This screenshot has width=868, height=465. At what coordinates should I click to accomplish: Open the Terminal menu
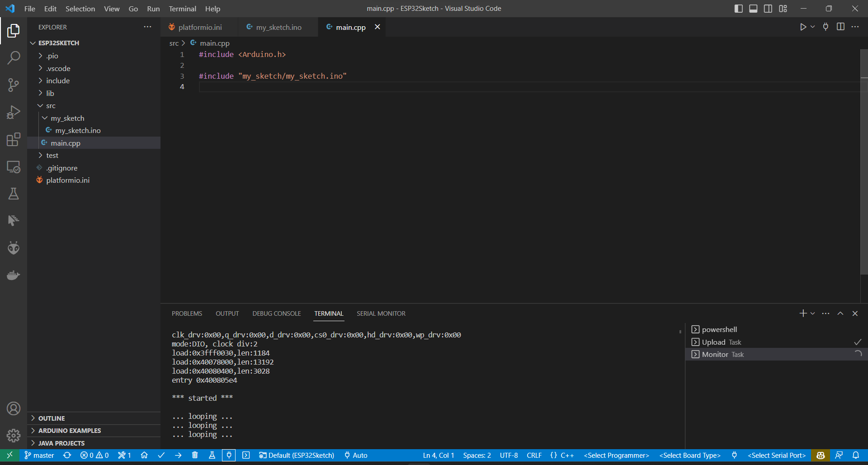click(182, 9)
